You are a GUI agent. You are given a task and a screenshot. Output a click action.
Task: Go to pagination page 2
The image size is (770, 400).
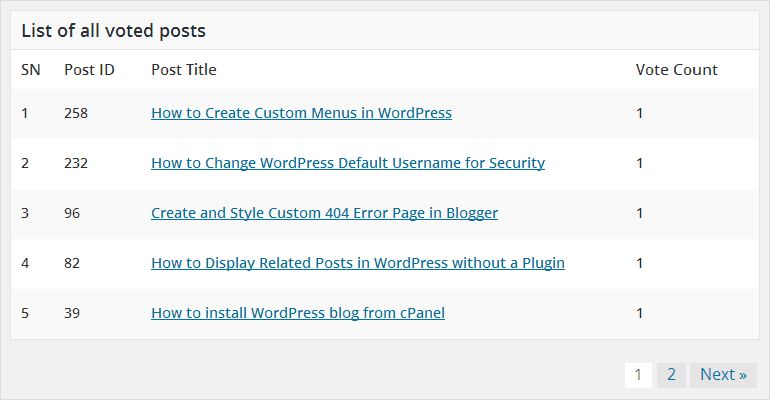[x=671, y=375]
